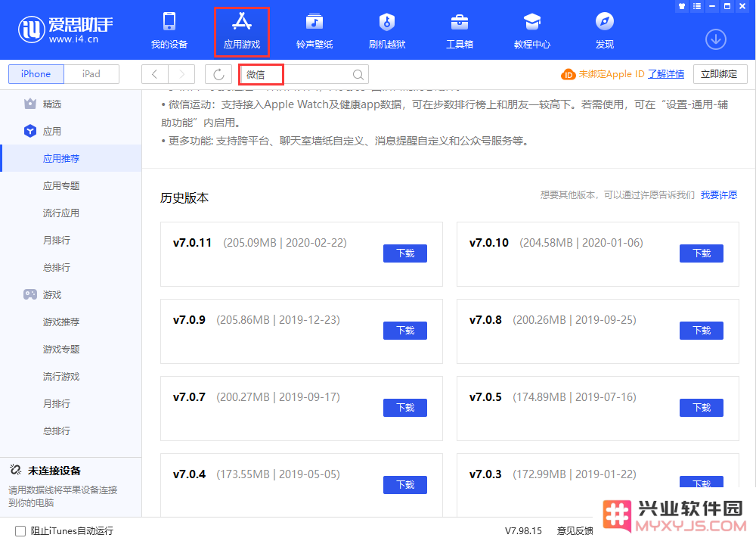Download version v7.0.11

[x=405, y=253]
